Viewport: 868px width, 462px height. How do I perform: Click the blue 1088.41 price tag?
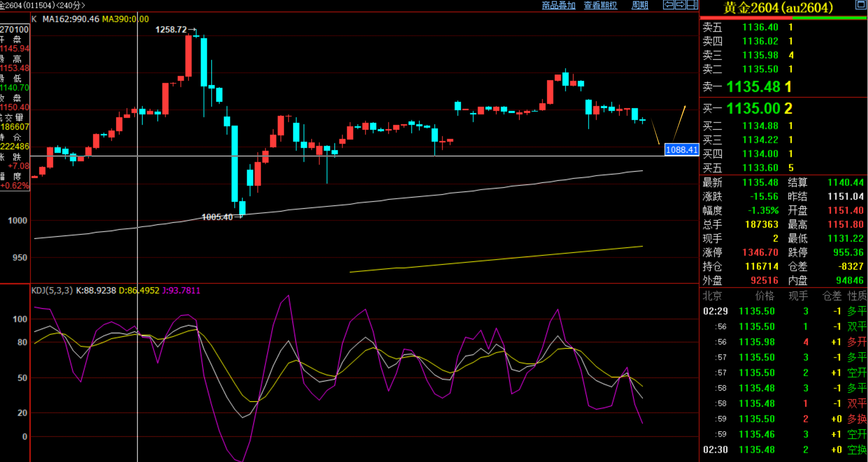(x=681, y=150)
